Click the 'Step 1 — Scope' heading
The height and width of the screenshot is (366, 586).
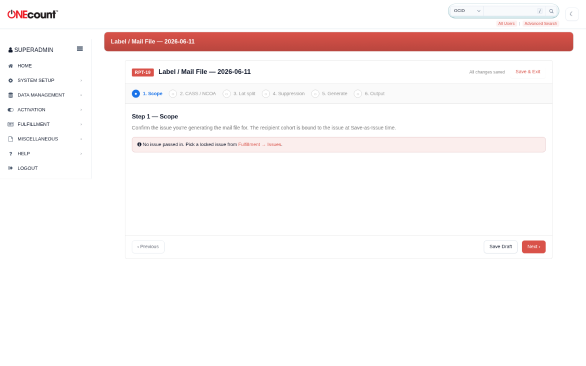point(155,117)
